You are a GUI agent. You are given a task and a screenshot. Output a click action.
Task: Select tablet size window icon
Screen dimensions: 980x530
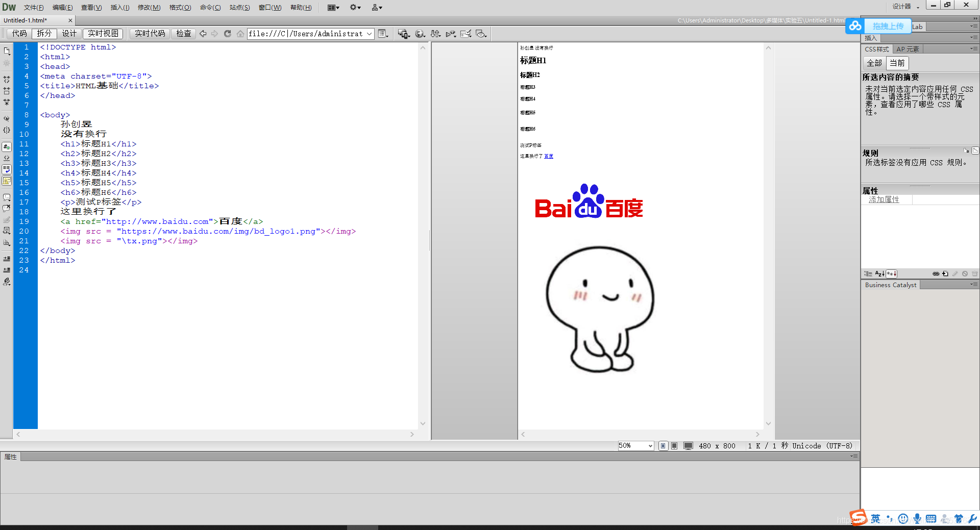point(674,446)
